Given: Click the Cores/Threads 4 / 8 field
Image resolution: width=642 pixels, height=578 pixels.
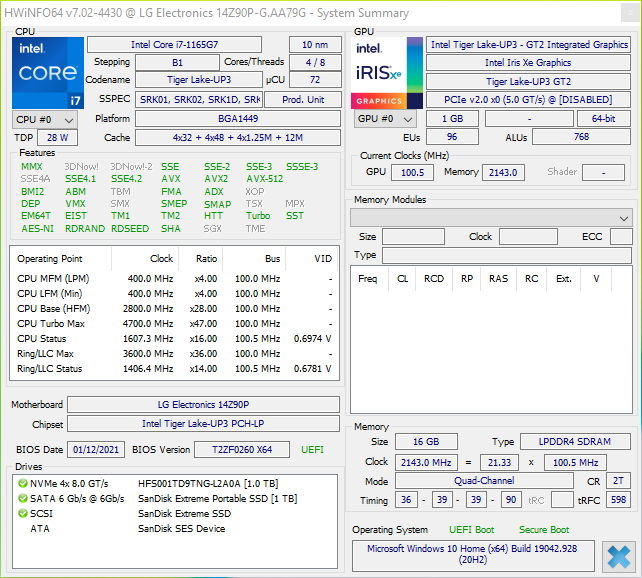Looking at the screenshot, I should pos(315,63).
